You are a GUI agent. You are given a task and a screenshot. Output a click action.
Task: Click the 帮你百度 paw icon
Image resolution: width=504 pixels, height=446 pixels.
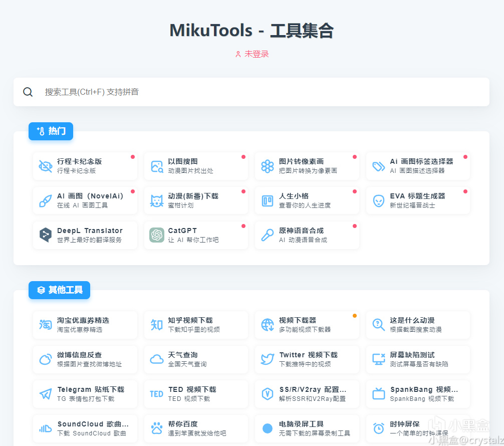click(156, 428)
